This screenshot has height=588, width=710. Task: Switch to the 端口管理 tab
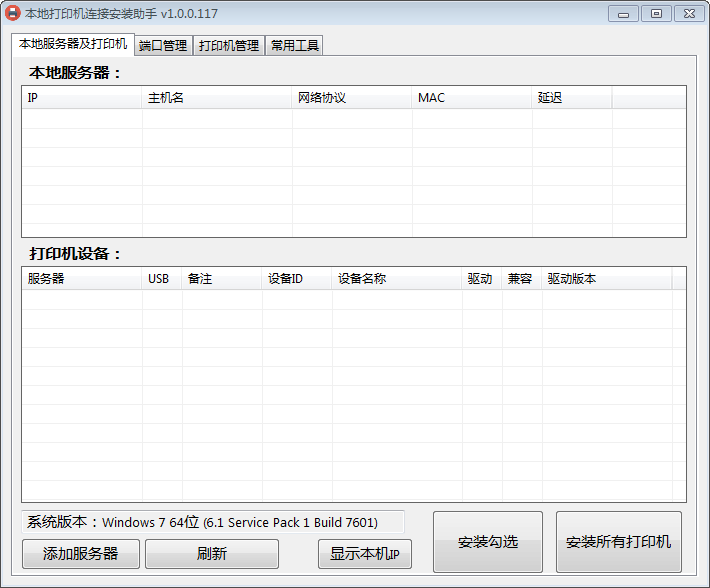(x=163, y=45)
